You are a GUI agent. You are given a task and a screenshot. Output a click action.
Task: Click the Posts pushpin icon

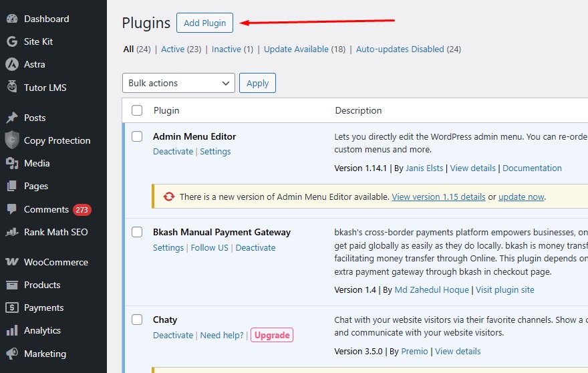[11, 118]
